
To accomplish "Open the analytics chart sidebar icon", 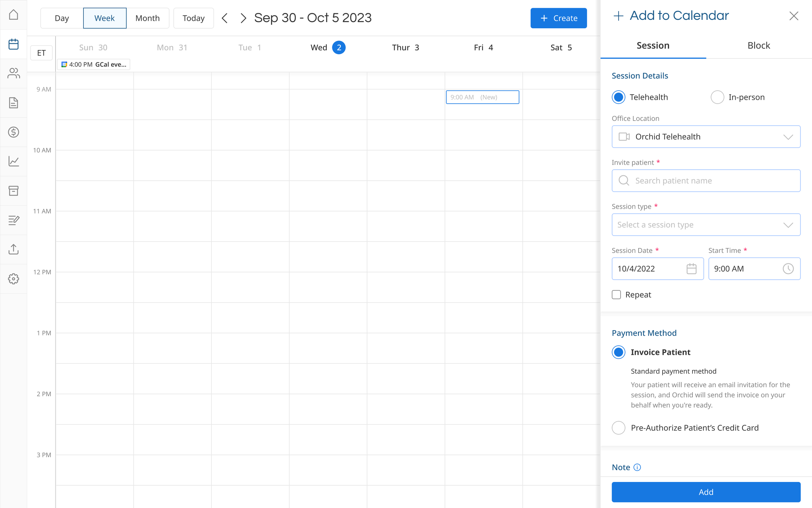I will (x=13, y=161).
